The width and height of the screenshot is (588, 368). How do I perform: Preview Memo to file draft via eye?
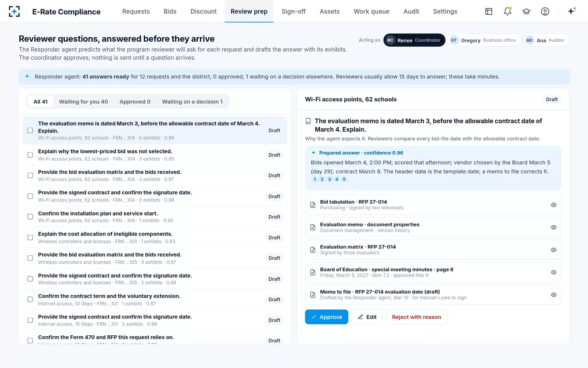[x=554, y=295]
